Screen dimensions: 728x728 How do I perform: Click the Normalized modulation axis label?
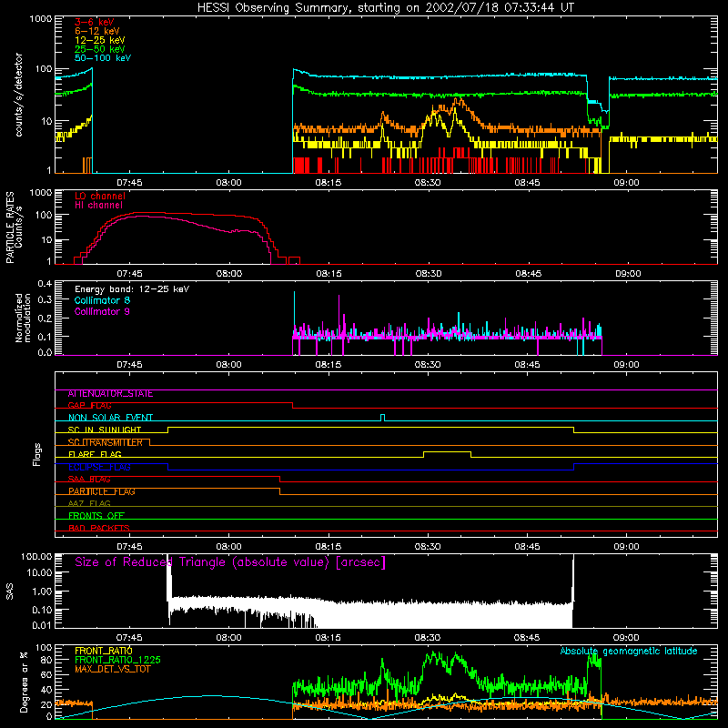23,318
